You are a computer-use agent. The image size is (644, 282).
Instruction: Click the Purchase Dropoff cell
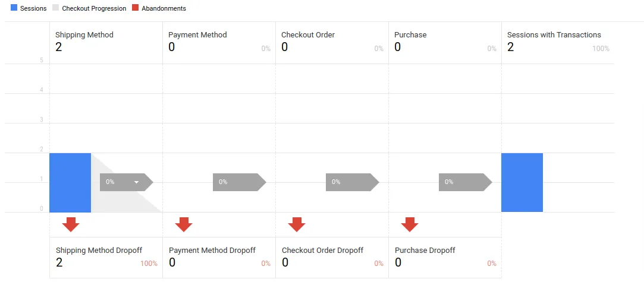(x=445, y=257)
